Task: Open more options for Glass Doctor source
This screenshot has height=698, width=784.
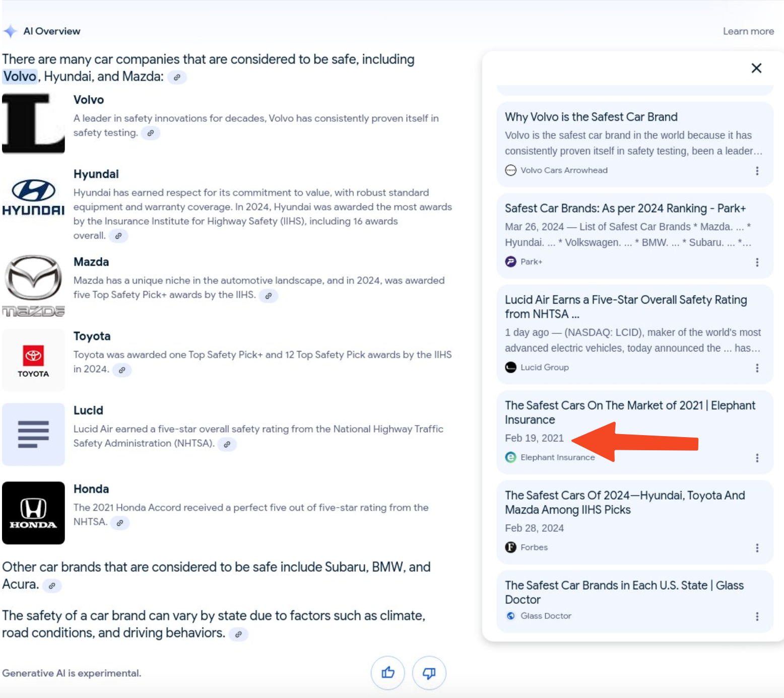Action: click(x=757, y=616)
